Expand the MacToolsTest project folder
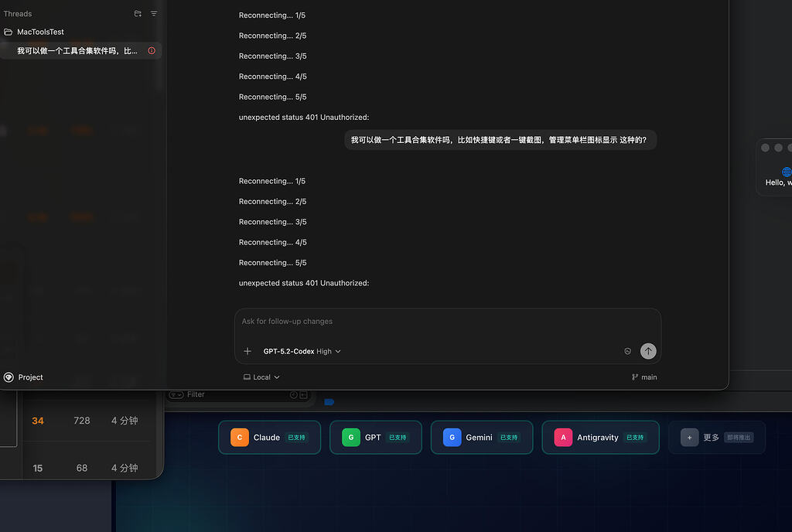This screenshot has width=792, height=532. click(x=34, y=32)
